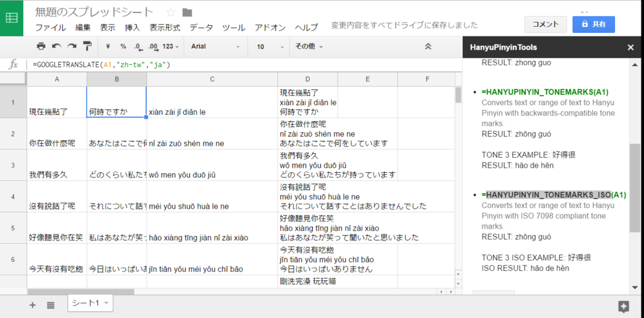This screenshot has width=644, height=318.
Task: Click the blue 共有 share button
Action: coord(594,25)
